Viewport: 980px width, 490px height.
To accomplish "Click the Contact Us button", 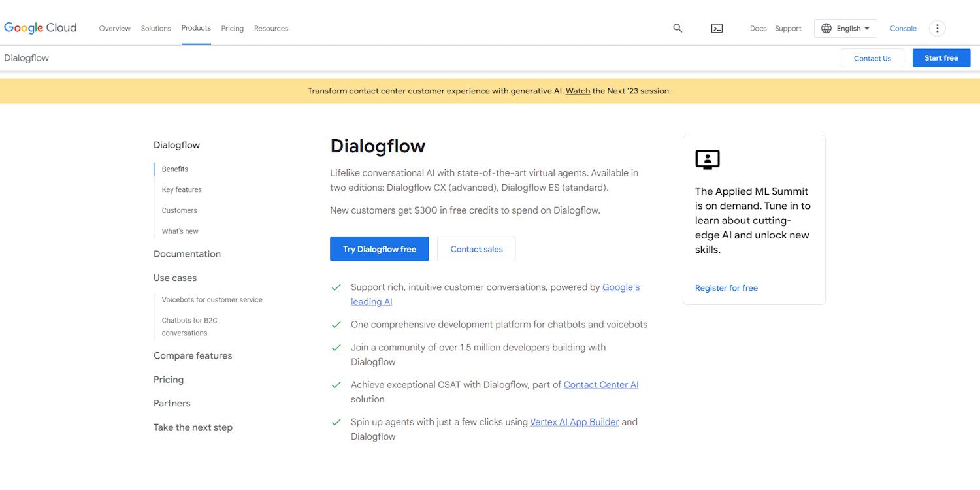I will point(872,58).
